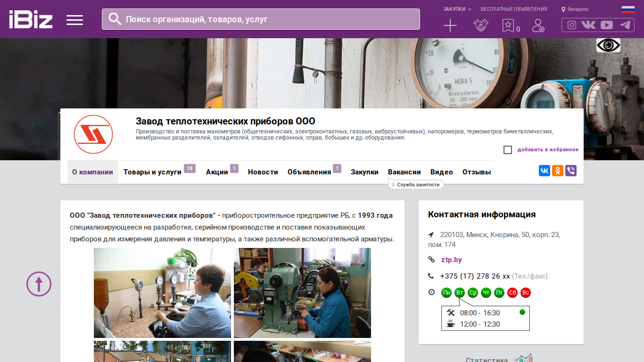Open iBiz Instagram page icon
The image size is (644, 362).
point(572,25)
